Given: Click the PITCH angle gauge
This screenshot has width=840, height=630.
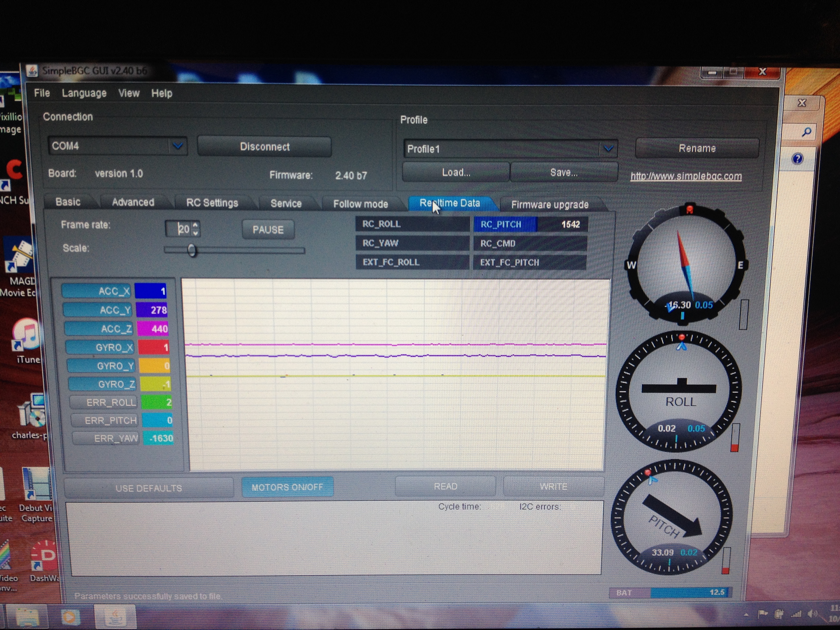Looking at the screenshot, I should (x=671, y=517).
